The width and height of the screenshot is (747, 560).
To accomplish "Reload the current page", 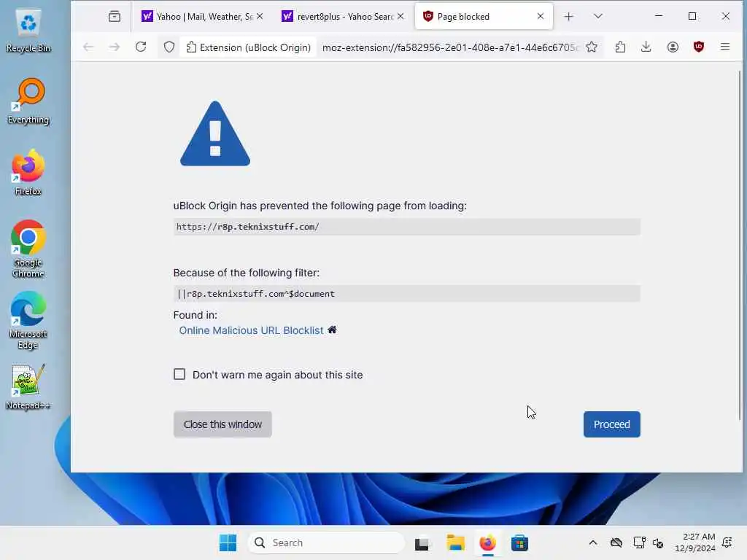I will pyautogui.click(x=141, y=47).
